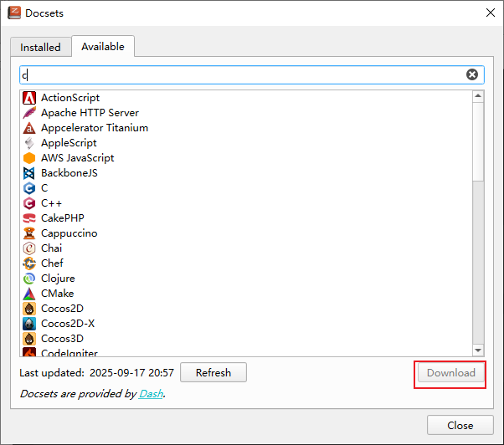
Task: Click the ActionScript docset icon
Action: coord(29,98)
